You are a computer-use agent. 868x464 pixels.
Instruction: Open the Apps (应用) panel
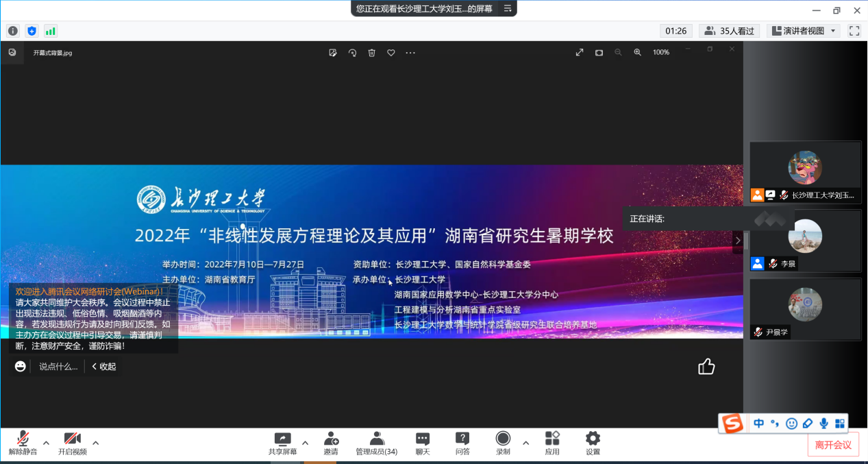[x=552, y=443]
